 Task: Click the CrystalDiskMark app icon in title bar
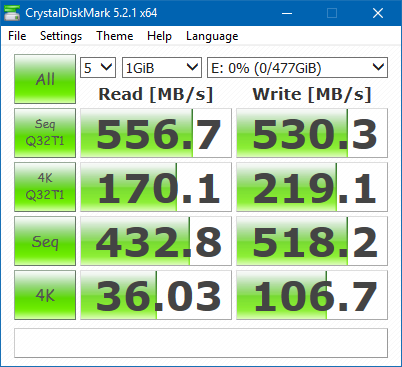pyautogui.click(x=12, y=13)
